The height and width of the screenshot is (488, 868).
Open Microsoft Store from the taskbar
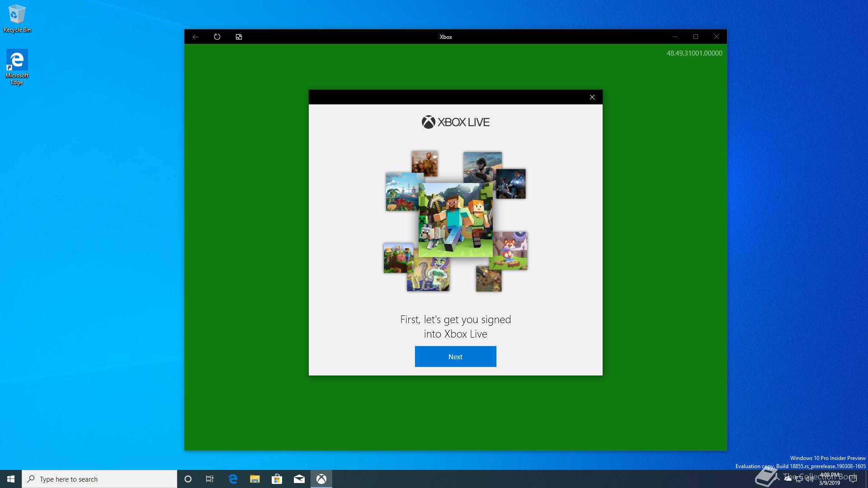click(277, 479)
